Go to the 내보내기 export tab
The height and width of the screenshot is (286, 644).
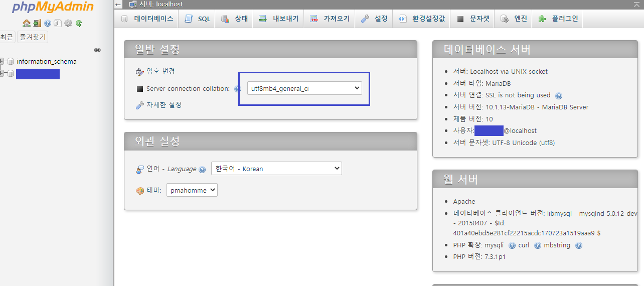pos(279,19)
